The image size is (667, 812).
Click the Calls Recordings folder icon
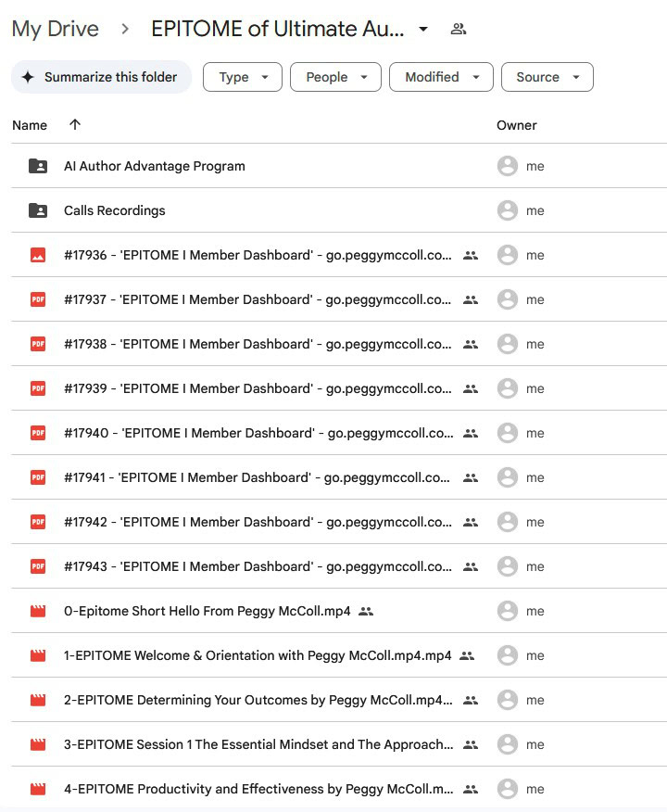coord(38,210)
